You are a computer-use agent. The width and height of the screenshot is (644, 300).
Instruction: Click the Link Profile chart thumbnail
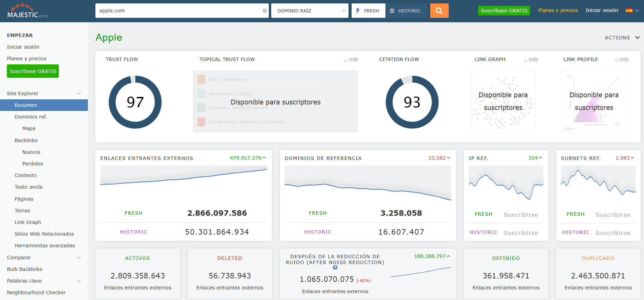point(594,101)
